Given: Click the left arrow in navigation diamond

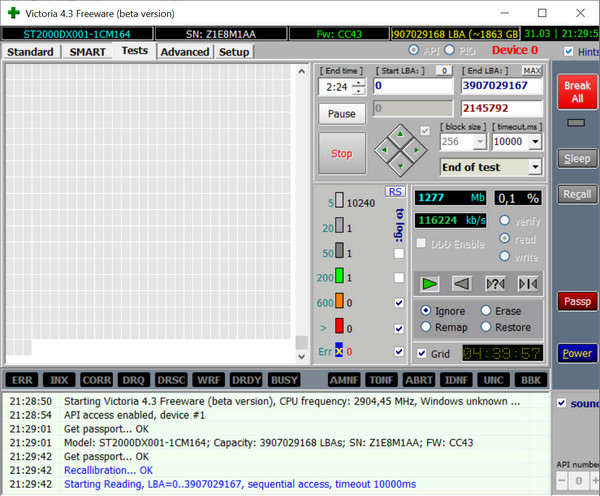Looking at the screenshot, I should coord(384,150).
